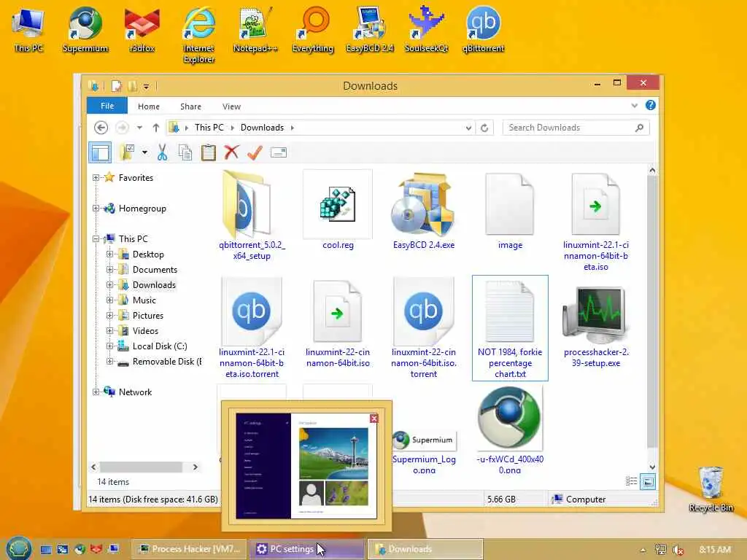Select the EasyBCD 2.4.exe installer
Viewport: 747px width, 560px height.
424,211
